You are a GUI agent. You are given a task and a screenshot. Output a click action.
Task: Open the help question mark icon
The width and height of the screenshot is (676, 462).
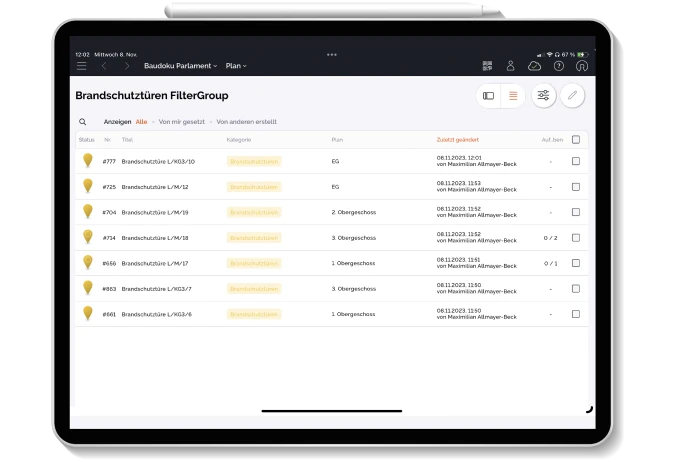558,66
